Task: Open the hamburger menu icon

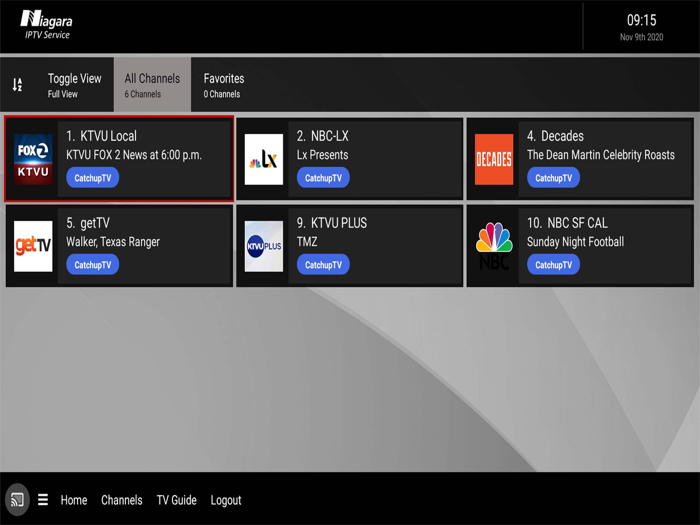Action: [43, 500]
